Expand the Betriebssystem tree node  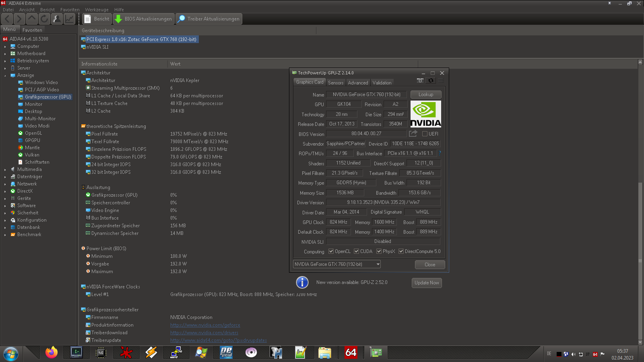5,61
